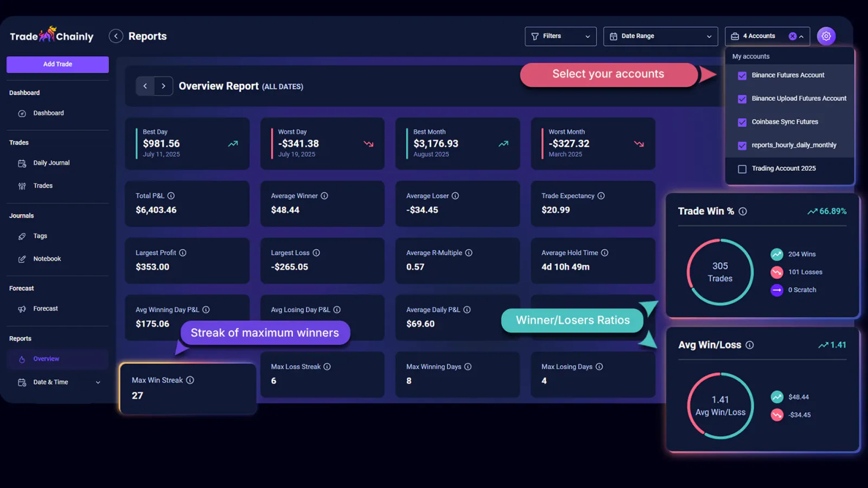Screen dimensions: 868x488
Task: Open the Notebook via its pencil icon
Action: click(22, 259)
